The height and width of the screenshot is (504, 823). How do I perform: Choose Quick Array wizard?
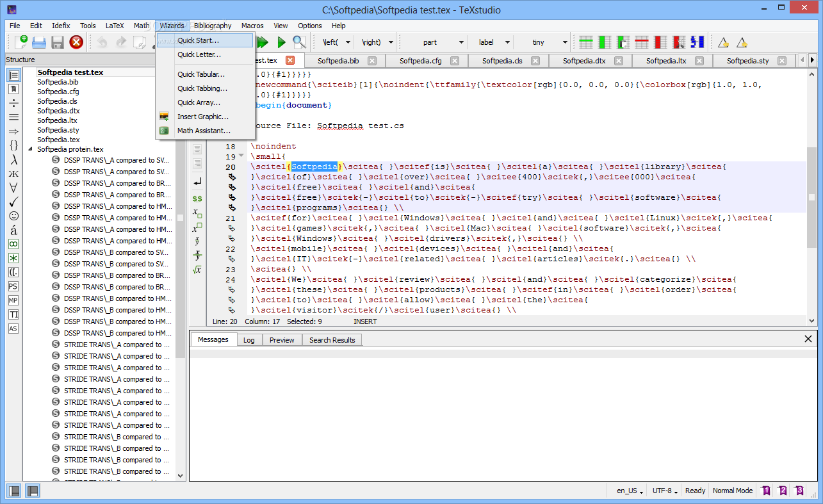[x=206, y=102]
